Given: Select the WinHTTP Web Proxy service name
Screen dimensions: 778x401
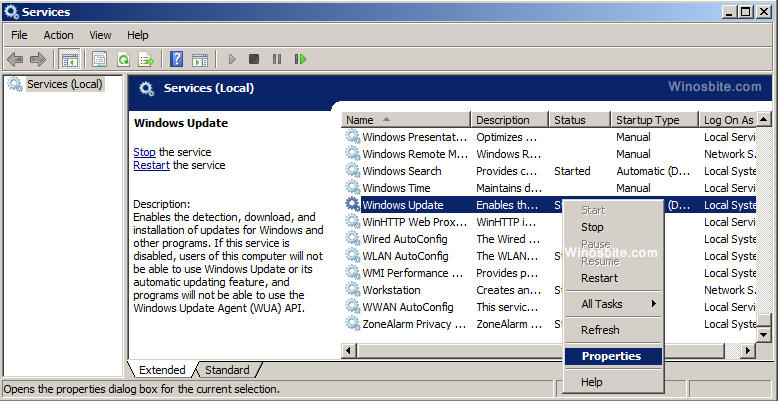Looking at the screenshot, I should pyautogui.click(x=415, y=222).
